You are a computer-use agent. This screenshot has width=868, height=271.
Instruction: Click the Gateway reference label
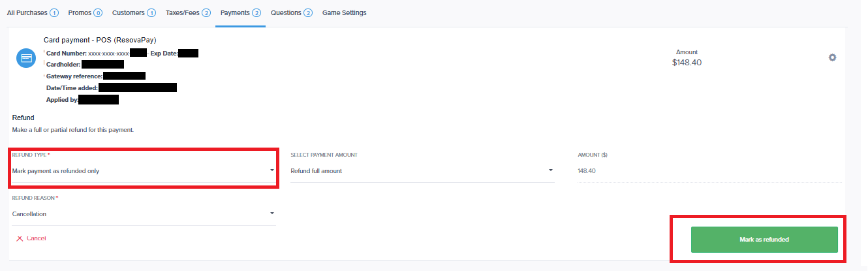pyautogui.click(x=74, y=76)
